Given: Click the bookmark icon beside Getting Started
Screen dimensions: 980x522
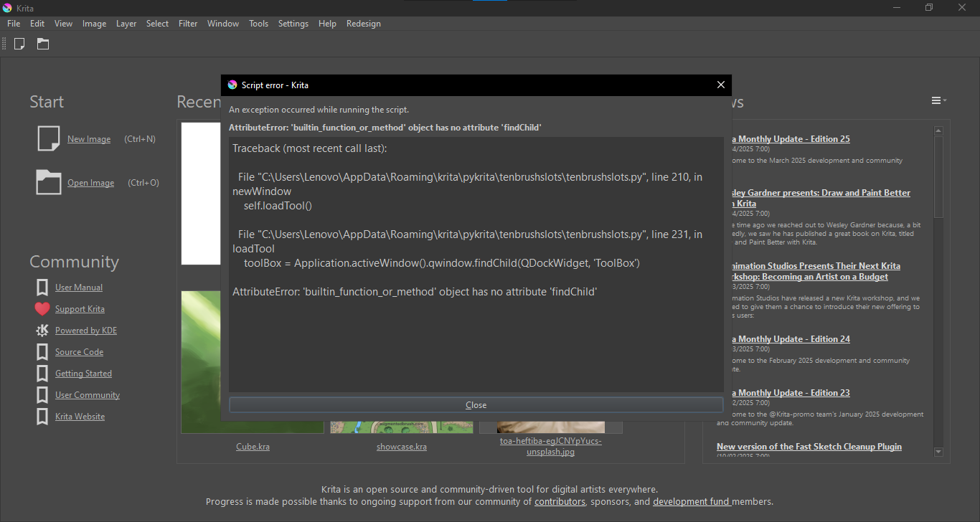Looking at the screenshot, I should [42, 374].
